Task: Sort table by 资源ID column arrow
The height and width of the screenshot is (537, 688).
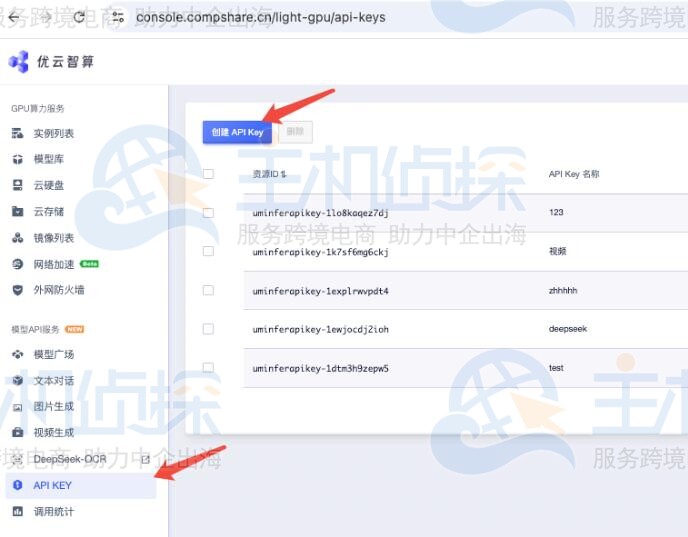Action: coord(284,175)
